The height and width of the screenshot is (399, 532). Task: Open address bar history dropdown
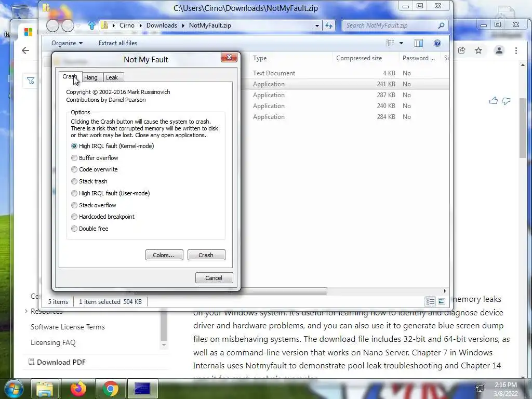click(x=317, y=25)
